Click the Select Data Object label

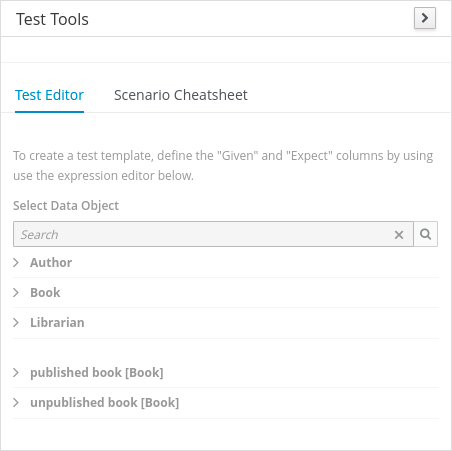pyautogui.click(x=66, y=206)
